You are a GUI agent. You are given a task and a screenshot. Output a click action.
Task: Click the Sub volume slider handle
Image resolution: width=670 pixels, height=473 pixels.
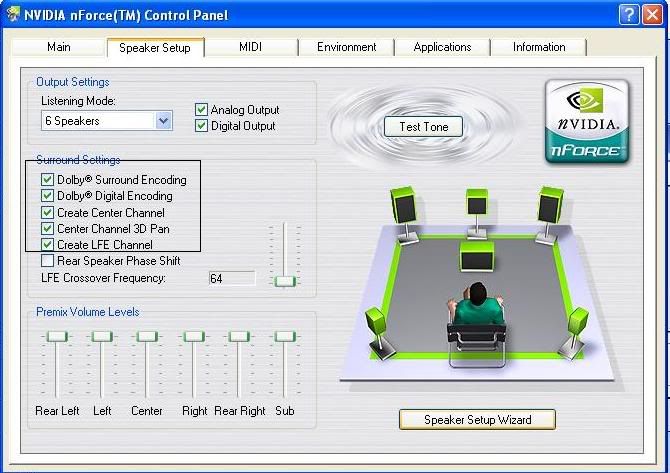click(285, 336)
